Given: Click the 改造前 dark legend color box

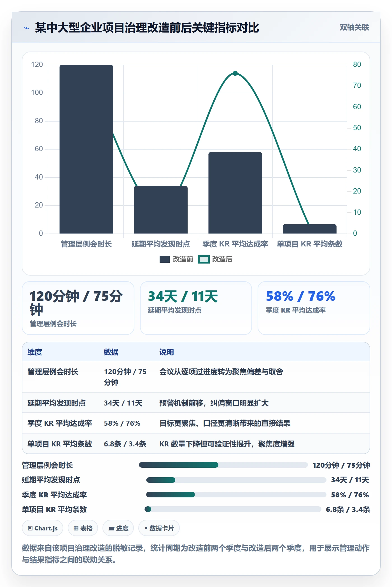Looking at the screenshot, I should pyautogui.click(x=165, y=259).
